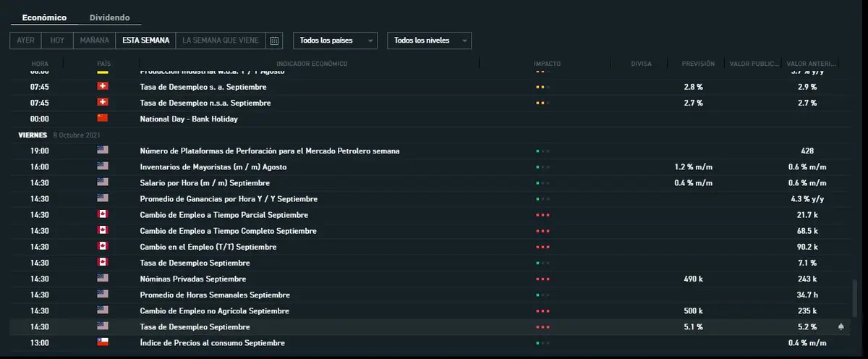Click red impact dots for Cambio de Empleo no Agrícola
The width and height of the screenshot is (868, 359).
click(x=542, y=311)
